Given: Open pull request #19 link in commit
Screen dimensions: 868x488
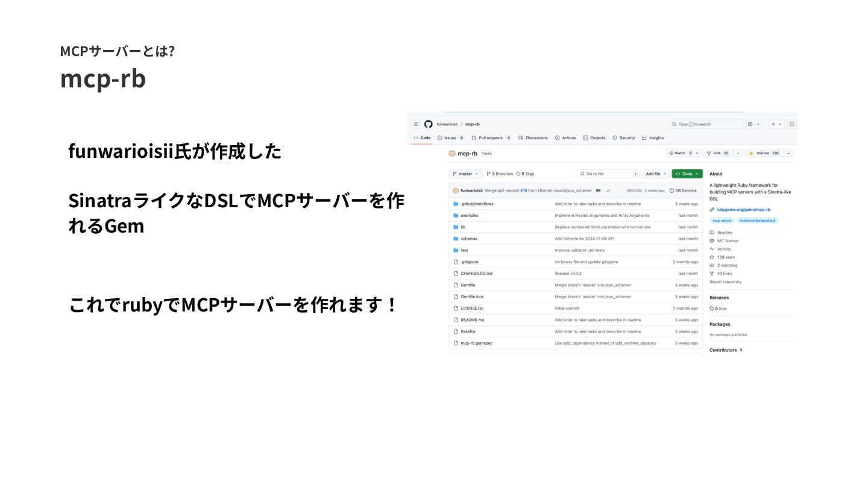Looking at the screenshot, I should pos(524,190).
